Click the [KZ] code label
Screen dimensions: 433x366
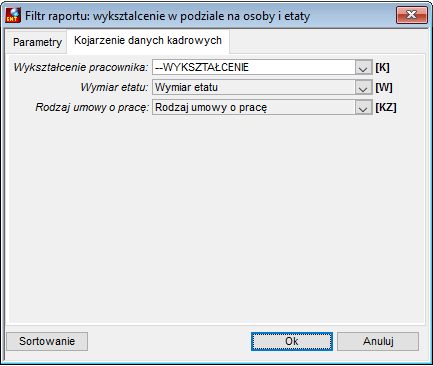tap(386, 108)
